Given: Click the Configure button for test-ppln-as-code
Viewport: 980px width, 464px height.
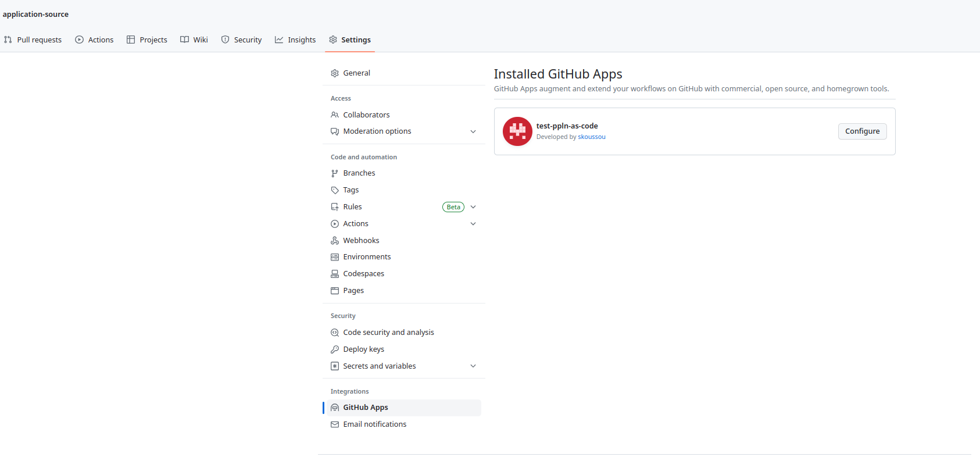Looking at the screenshot, I should (862, 131).
